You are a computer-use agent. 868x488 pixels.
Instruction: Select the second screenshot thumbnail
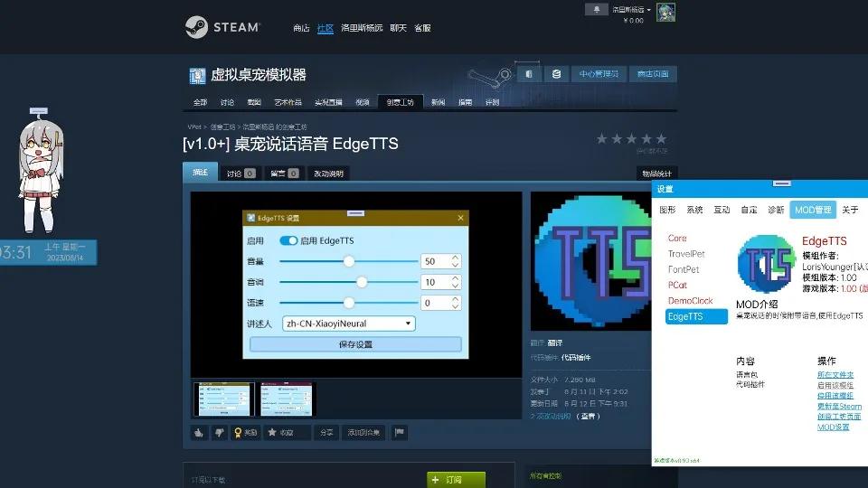point(286,399)
